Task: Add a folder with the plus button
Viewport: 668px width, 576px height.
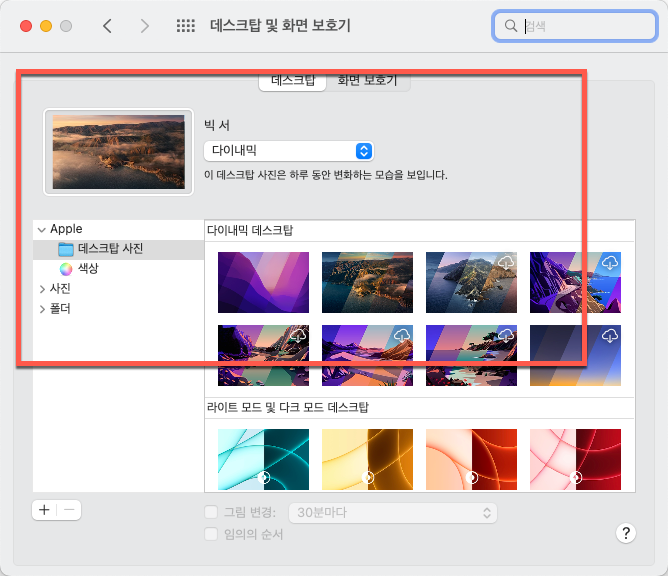Action: [44, 510]
